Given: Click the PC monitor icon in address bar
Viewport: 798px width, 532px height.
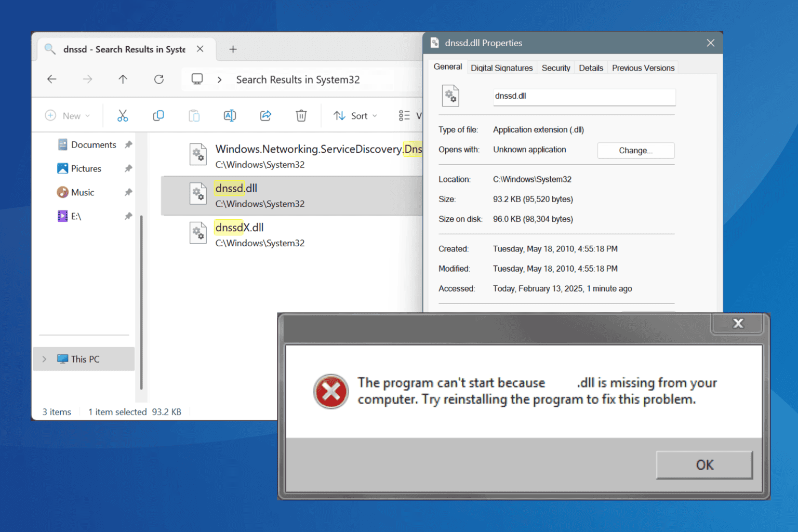Looking at the screenshot, I should [x=197, y=79].
